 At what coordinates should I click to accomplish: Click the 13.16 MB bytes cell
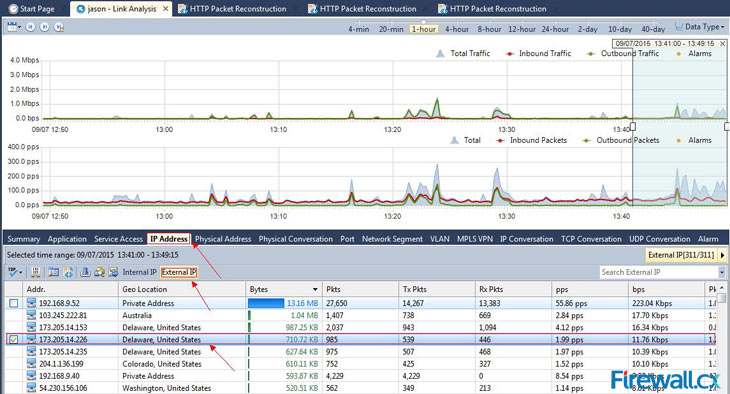click(284, 303)
